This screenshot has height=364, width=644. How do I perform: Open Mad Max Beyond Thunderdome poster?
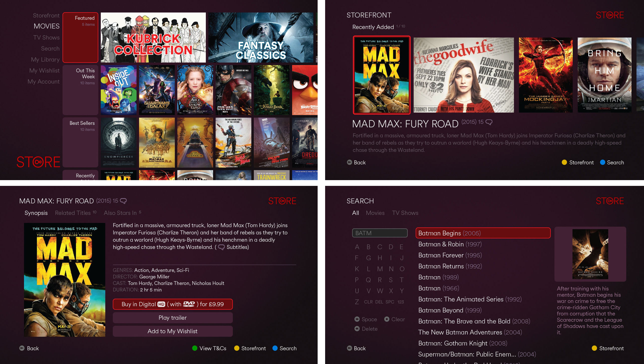pyautogui.click(x=157, y=143)
